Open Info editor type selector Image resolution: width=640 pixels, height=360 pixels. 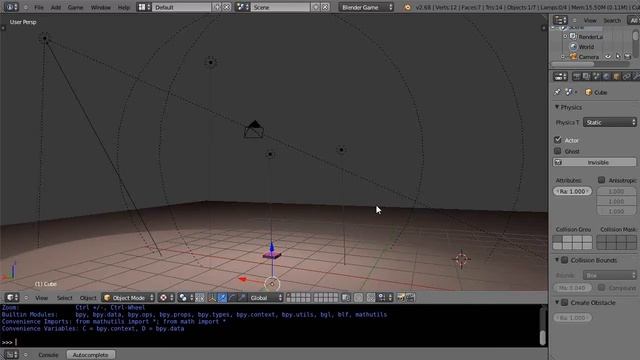point(11,7)
